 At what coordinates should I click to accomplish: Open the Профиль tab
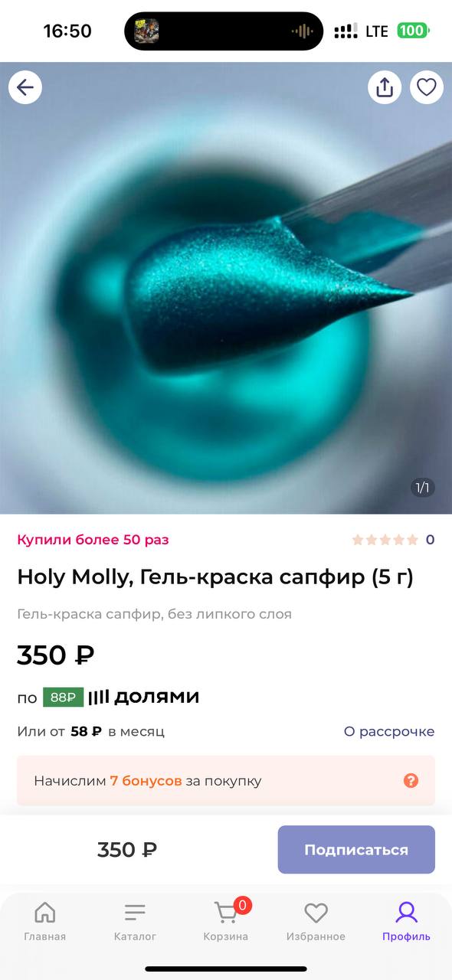click(406, 920)
